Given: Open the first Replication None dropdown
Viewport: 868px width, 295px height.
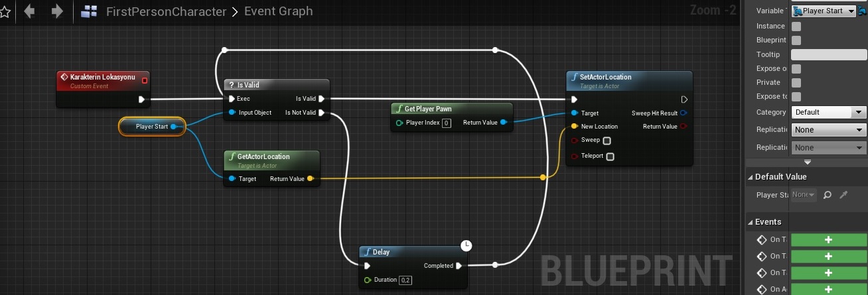Looking at the screenshot, I should (x=829, y=130).
